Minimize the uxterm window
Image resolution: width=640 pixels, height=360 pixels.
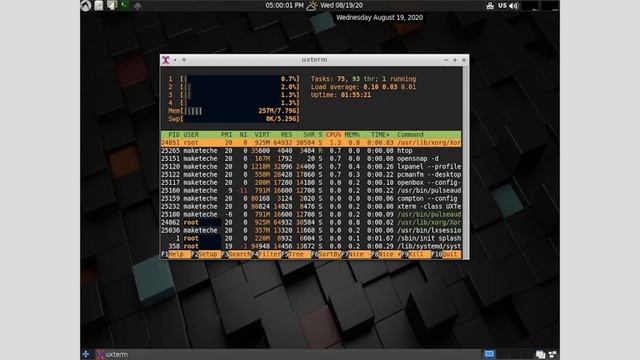(x=446, y=60)
